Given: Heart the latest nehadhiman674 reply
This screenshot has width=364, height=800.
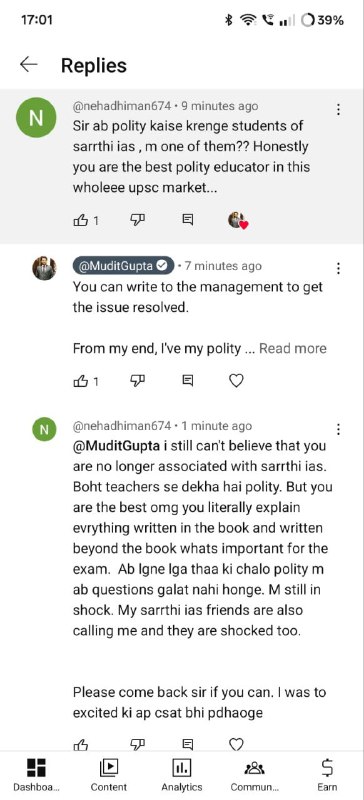Looking at the screenshot, I should coord(236,744).
